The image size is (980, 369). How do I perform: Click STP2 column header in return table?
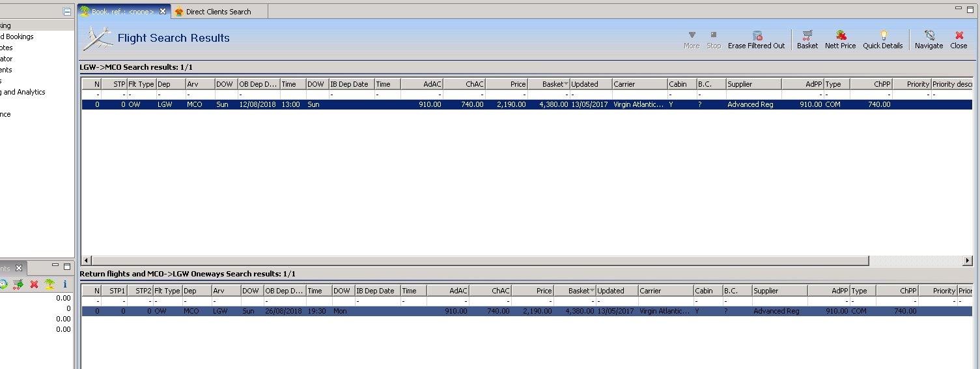(140, 291)
